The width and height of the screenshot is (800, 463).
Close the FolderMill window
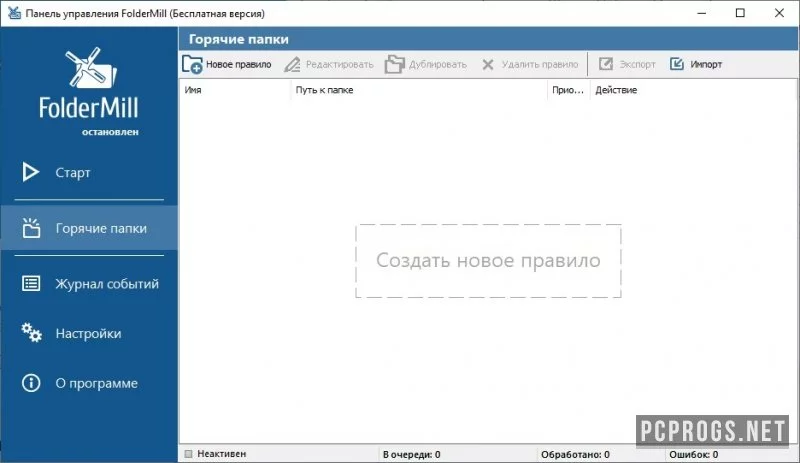pyautogui.click(x=779, y=13)
